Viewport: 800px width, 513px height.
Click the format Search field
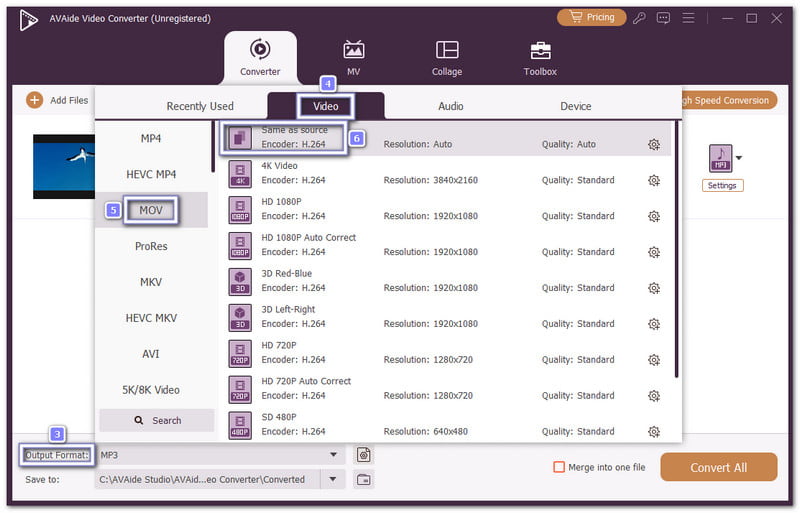point(157,421)
